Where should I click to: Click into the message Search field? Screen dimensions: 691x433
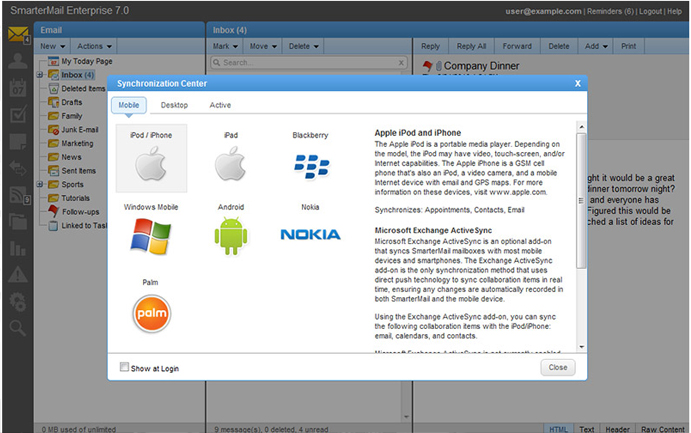(x=308, y=63)
